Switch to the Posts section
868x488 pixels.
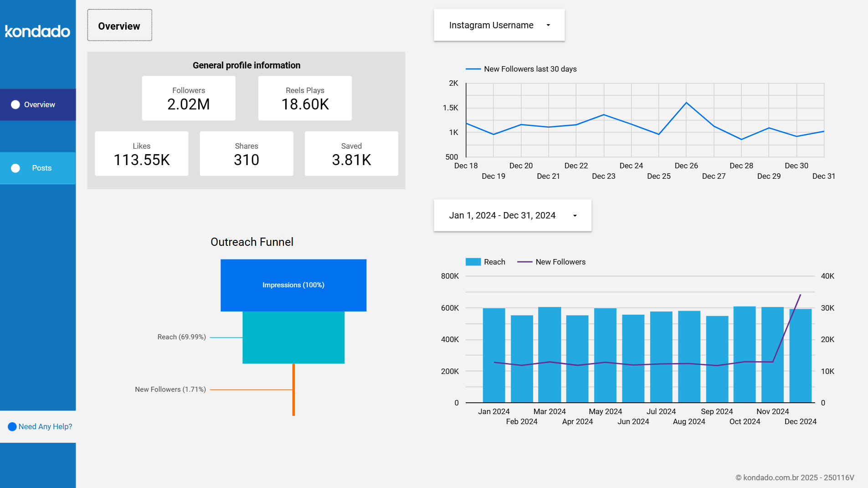click(x=41, y=168)
